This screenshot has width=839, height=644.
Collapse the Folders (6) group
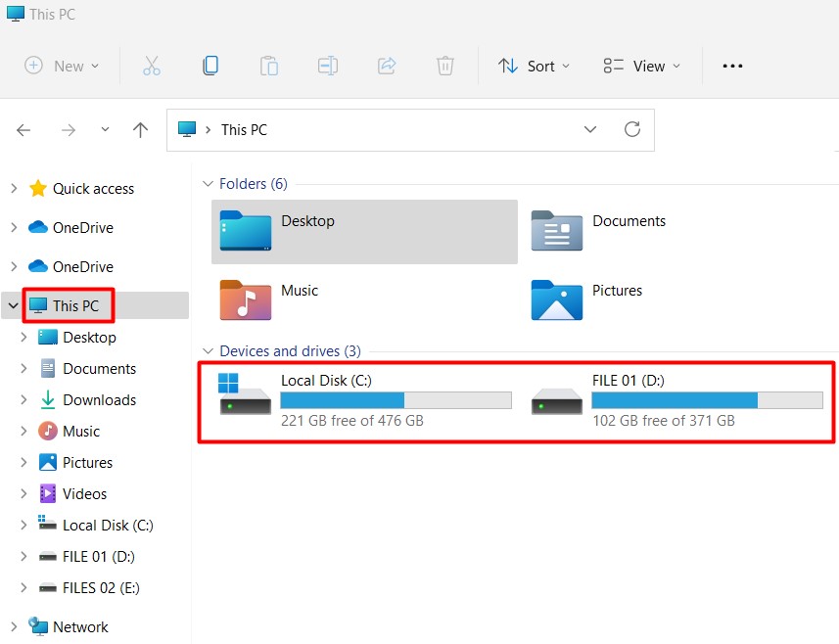[207, 184]
